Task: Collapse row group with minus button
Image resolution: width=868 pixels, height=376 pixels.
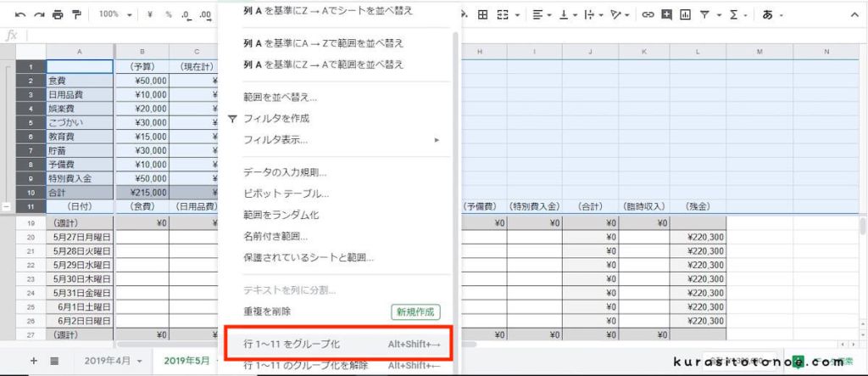Action: click(x=6, y=206)
